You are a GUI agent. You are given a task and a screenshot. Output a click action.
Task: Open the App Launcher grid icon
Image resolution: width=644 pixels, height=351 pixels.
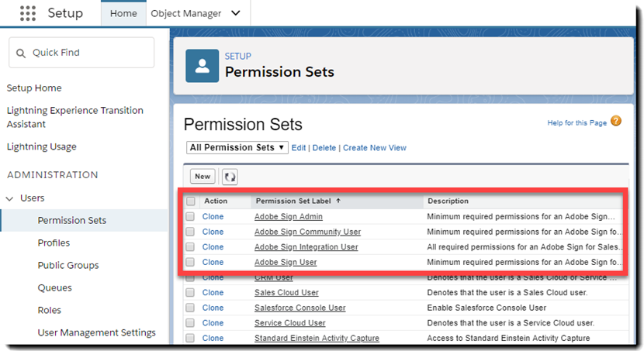(x=27, y=13)
